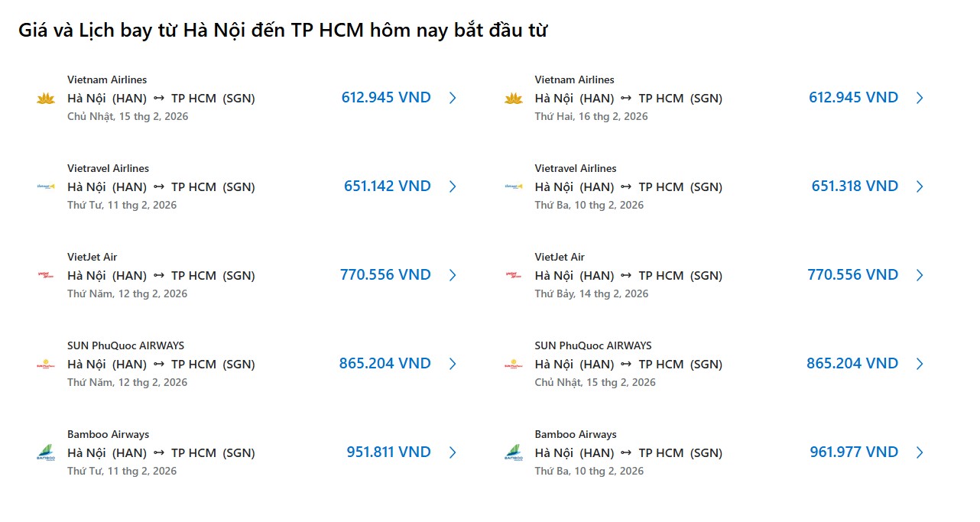Viewport: 980px width, 522px height.
Task: Click Vietnam Airlines lotus logo for 16 thg 2
Action: (x=513, y=99)
